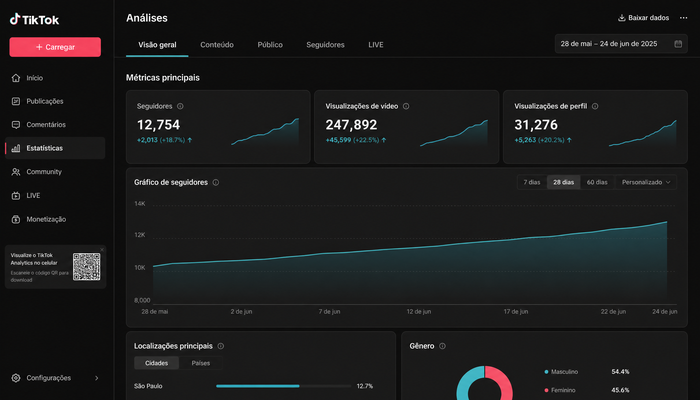Click the '+2,013 (+18.7%)' growth value
700x400 pixels.
coord(164,140)
